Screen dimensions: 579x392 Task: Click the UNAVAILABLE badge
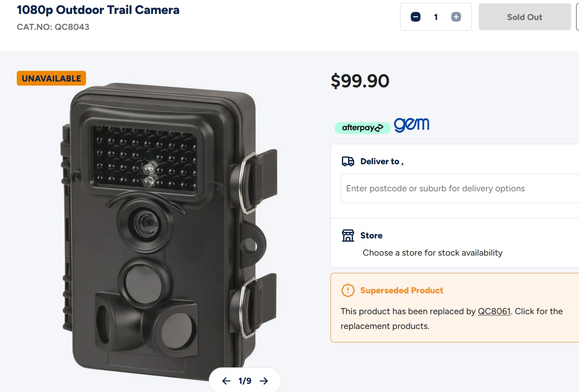[x=51, y=78]
